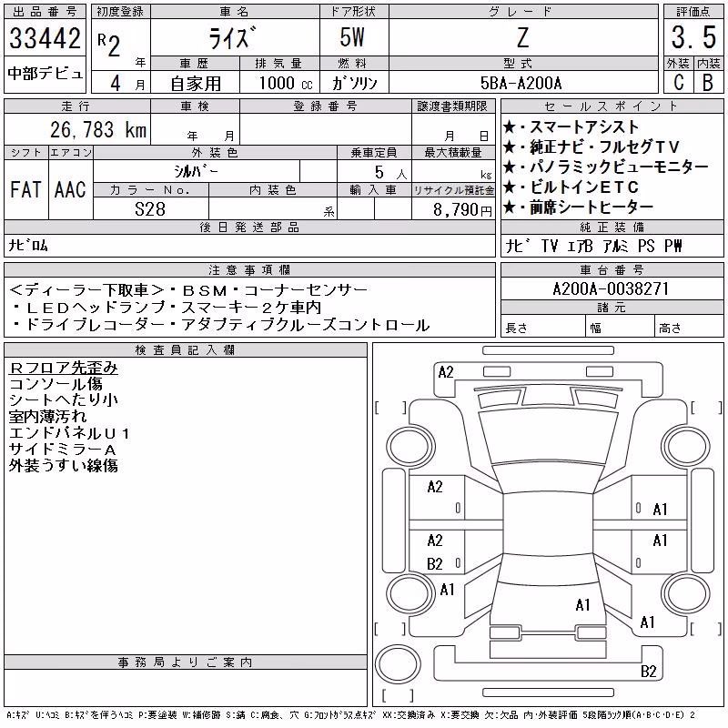The image size is (728, 728).
Task: Click the damage code legend line
Action: tap(350, 715)
